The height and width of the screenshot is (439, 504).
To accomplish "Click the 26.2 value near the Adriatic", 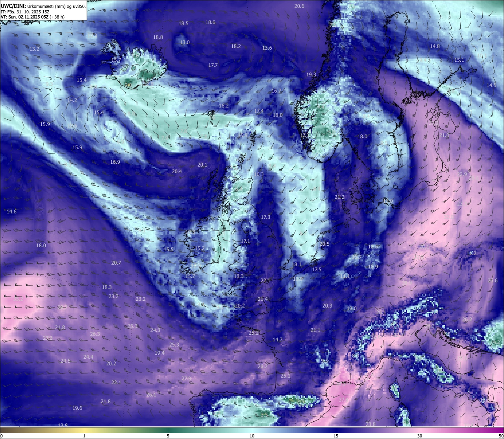I will tap(467, 319).
